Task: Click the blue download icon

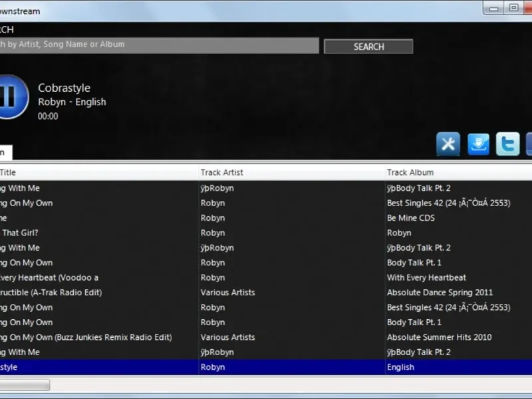Action: pyautogui.click(x=478, y=144)
